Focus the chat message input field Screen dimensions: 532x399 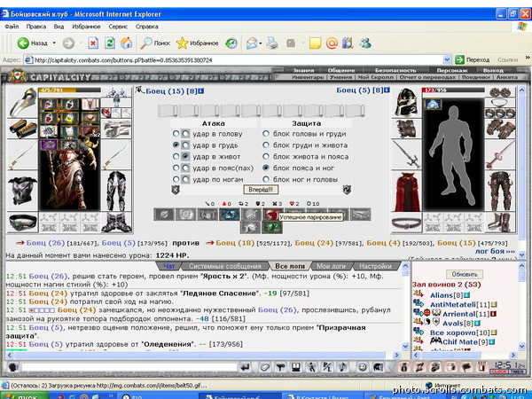pos(129,367)
